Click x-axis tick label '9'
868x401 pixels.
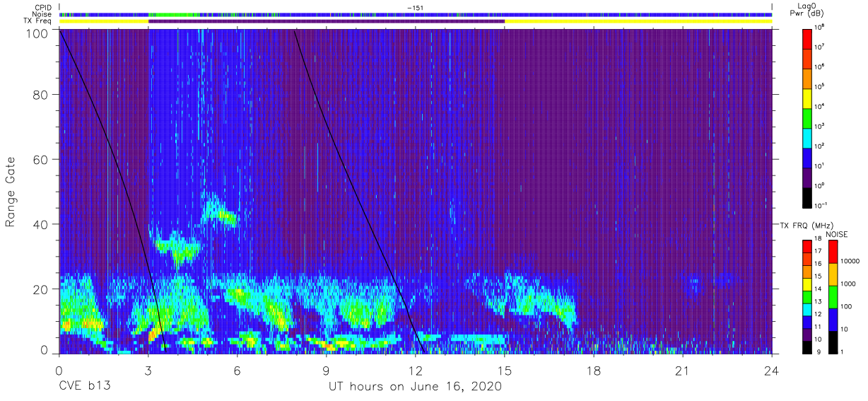tap(327, 370)
